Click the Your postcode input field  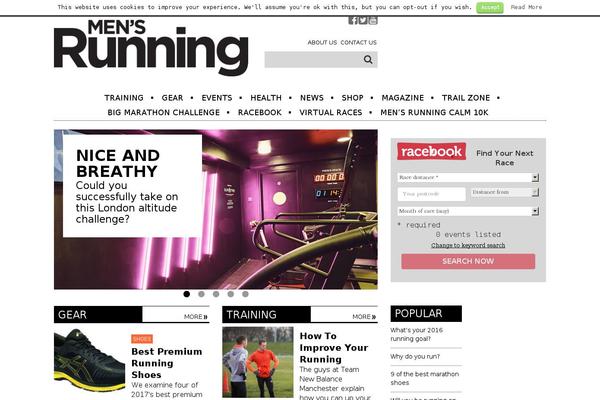(x=431, y=194)
